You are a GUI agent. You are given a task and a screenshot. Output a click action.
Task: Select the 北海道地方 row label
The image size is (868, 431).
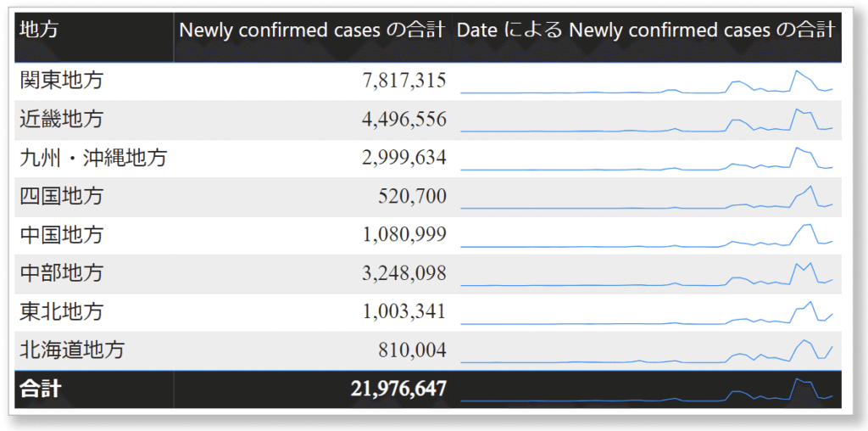(72, 350)
